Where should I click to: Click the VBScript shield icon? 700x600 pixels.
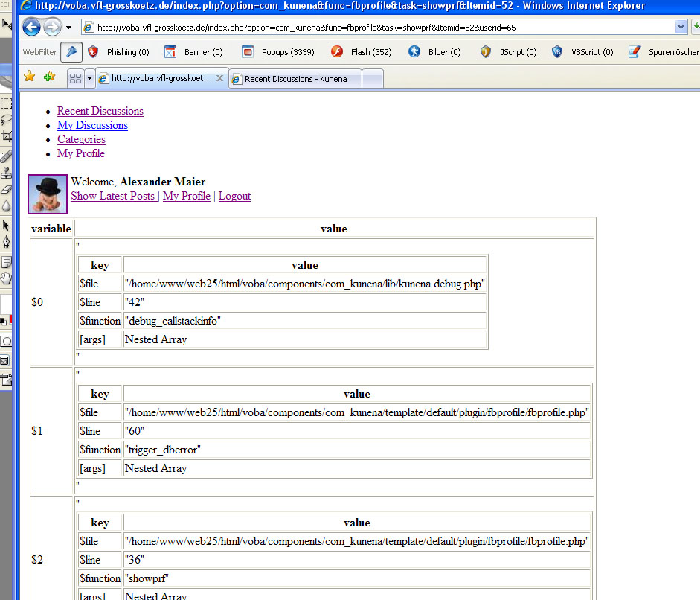[557, 52]
